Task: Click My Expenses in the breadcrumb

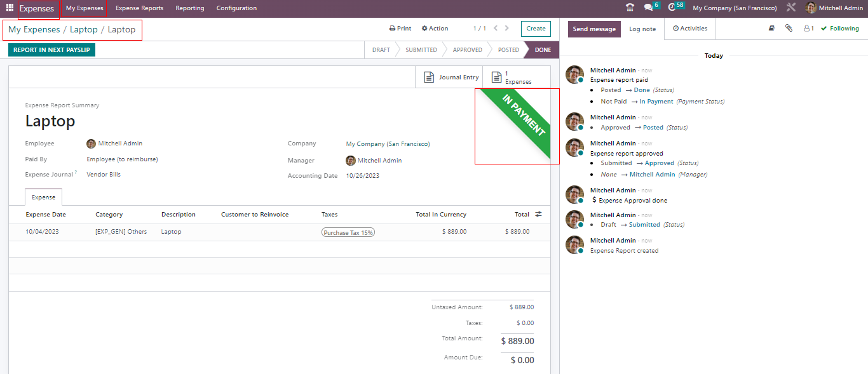Action: [x=34, y=30]
